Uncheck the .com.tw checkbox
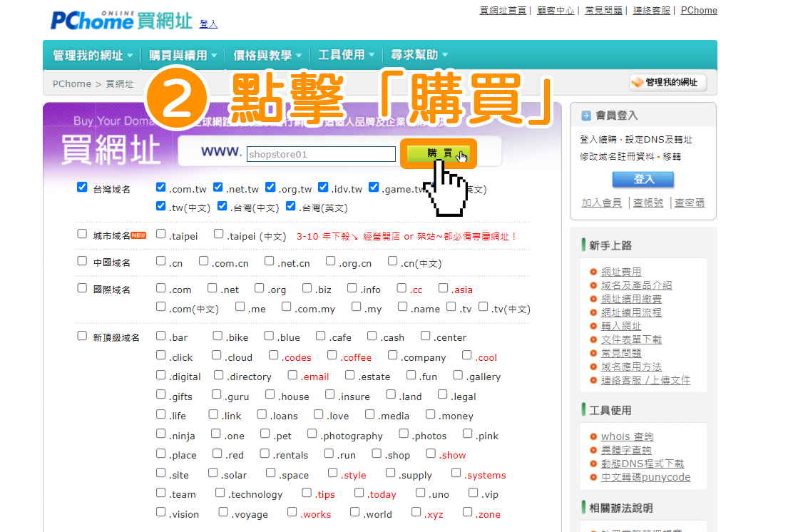Image resolution: width=793 pixels, height=532 pixels. click(x=161, y=187)
